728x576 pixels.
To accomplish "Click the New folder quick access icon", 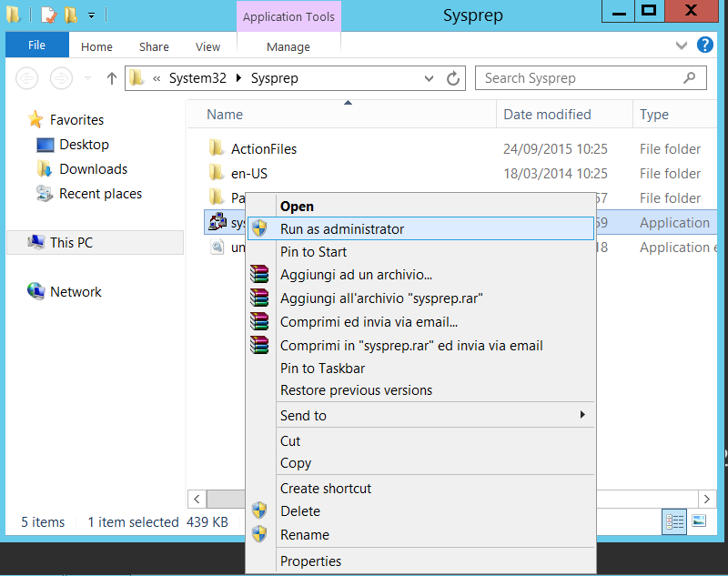I will click(71, 15).
